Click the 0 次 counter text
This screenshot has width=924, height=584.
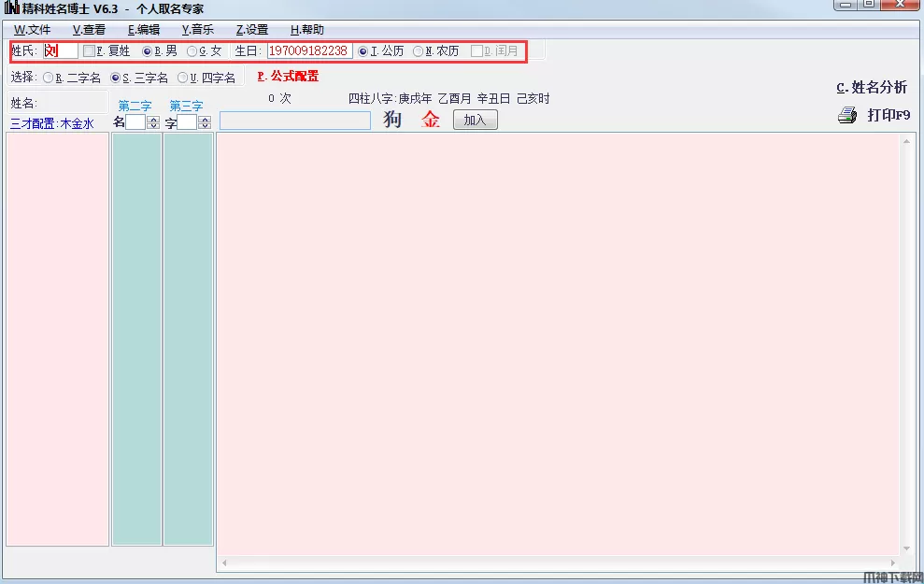click(x=279, y=98)
